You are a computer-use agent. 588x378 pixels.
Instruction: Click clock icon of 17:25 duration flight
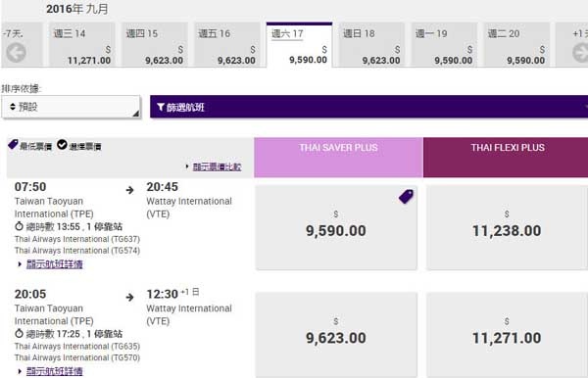pos(20,333)
